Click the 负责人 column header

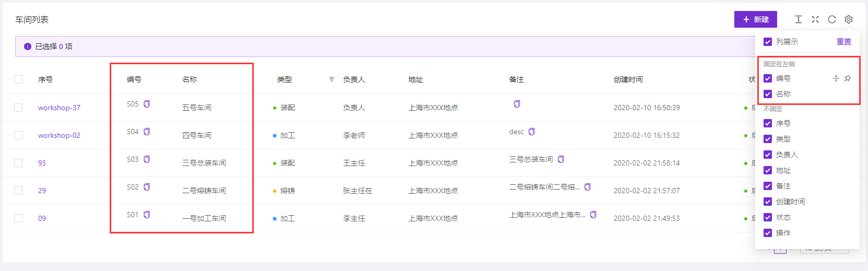[x=354, y=79]
